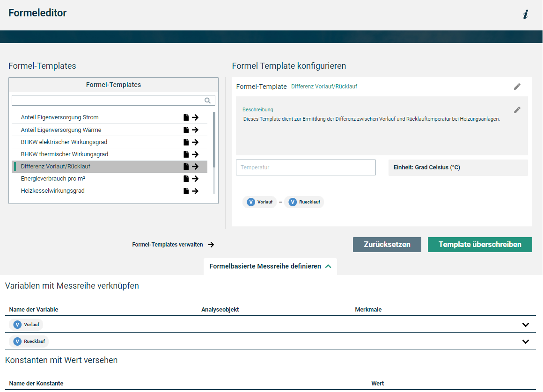Expand the Vorlauf variable row
The image size is (543, 392).
coord(525,325)
